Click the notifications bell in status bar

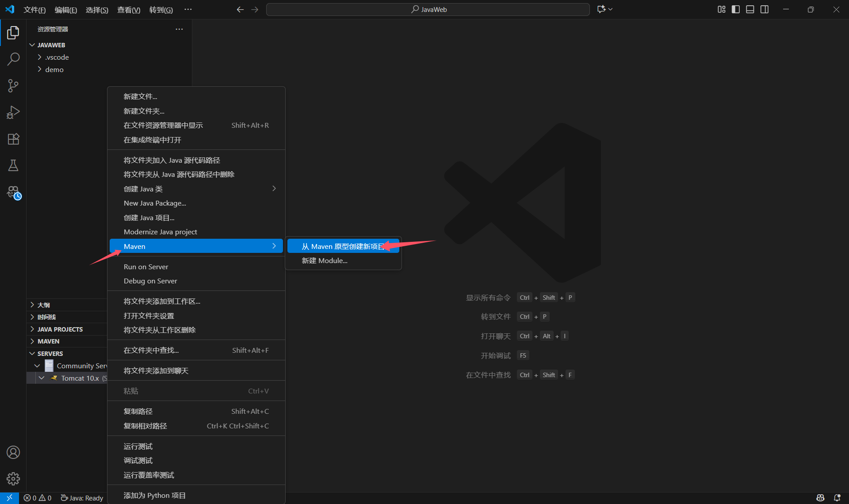click(x=837, y=498)
